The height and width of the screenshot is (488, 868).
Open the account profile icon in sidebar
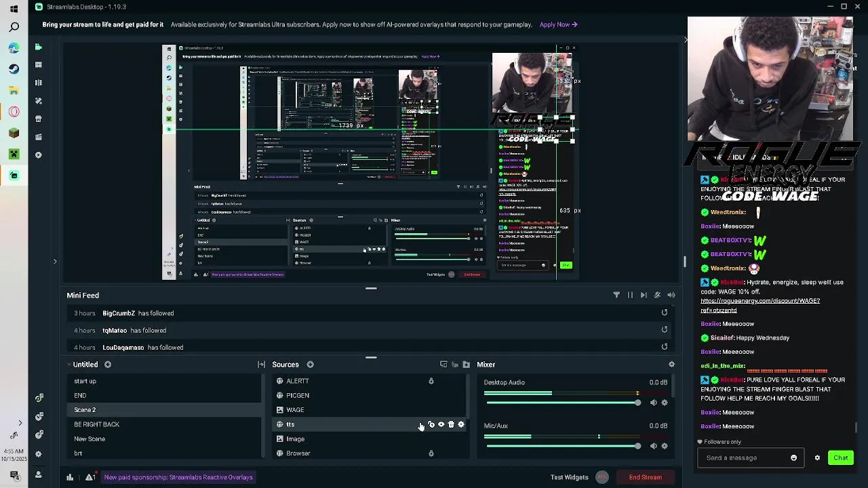coord(39,474)
